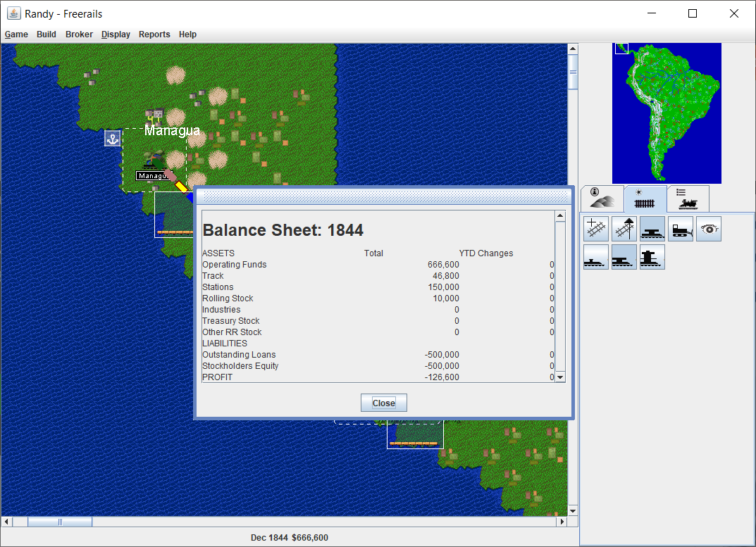Screen dimensions: 756x547
Task: Click the "Track" row label
Action: tap(213, 276)
